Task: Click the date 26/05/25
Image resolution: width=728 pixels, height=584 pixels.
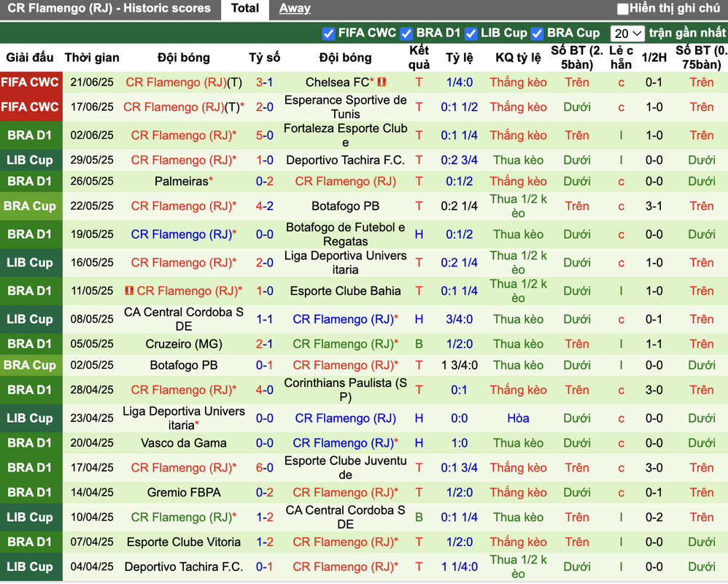Action: [x=92, y=181]
